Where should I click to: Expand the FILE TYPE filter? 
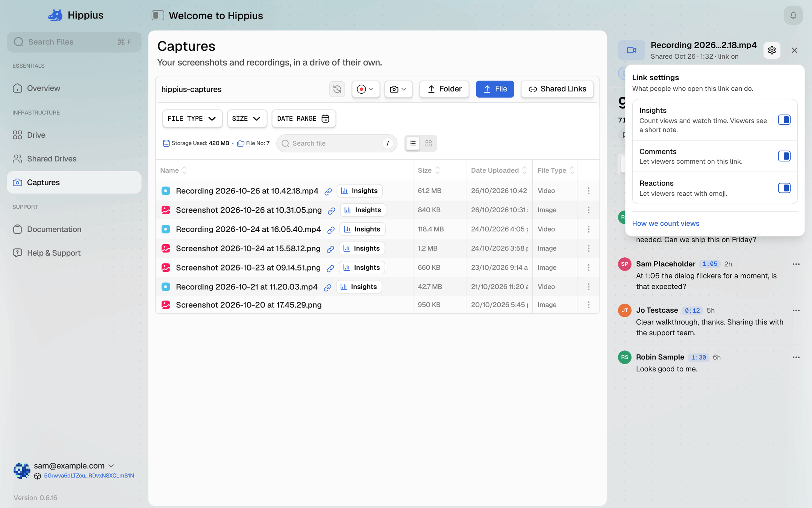tap(192, 119)
